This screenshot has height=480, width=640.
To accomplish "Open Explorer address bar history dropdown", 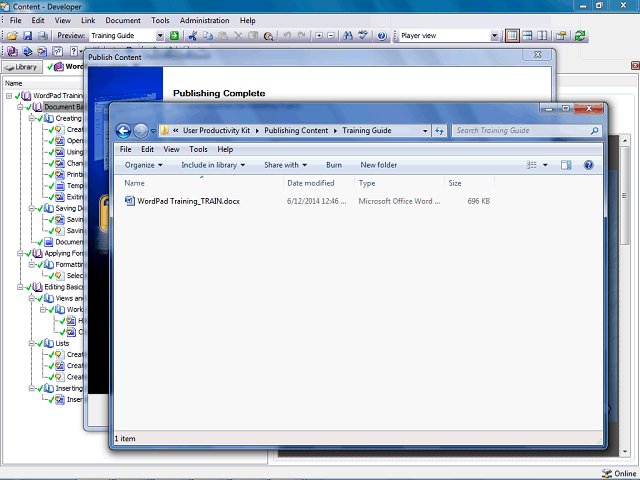I will click(425, 131).
